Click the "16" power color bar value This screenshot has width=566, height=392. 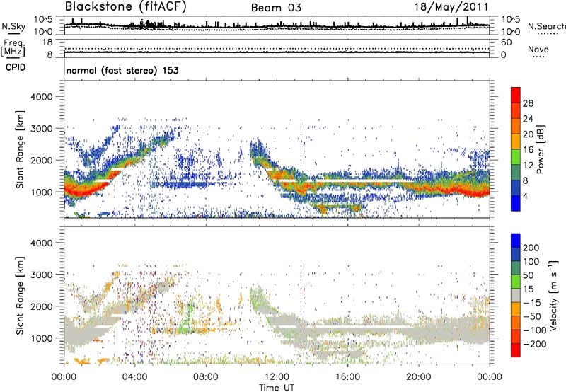pos(528,150)
